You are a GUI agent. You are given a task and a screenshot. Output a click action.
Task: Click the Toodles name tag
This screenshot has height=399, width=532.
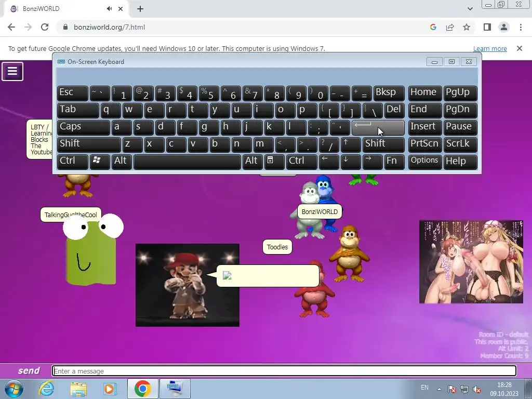pyautogui.click(x=277, y=247)
